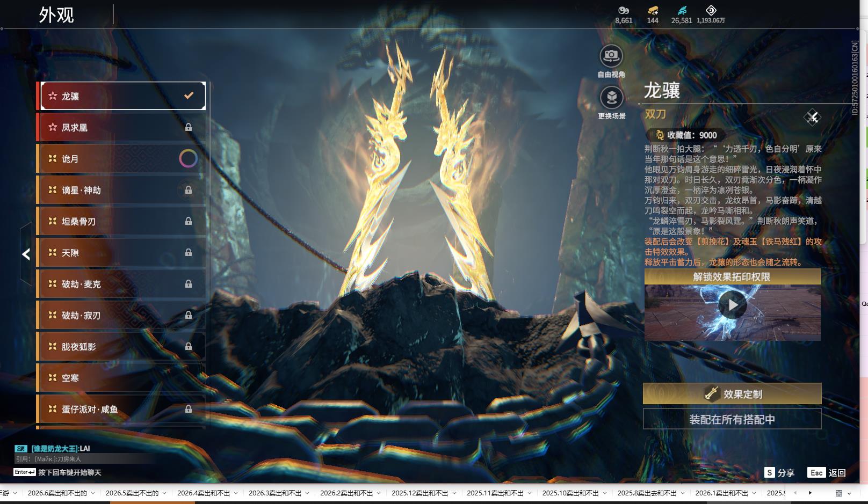Click the gold ingot currency icon showing 144

click(x=653, y=10)
